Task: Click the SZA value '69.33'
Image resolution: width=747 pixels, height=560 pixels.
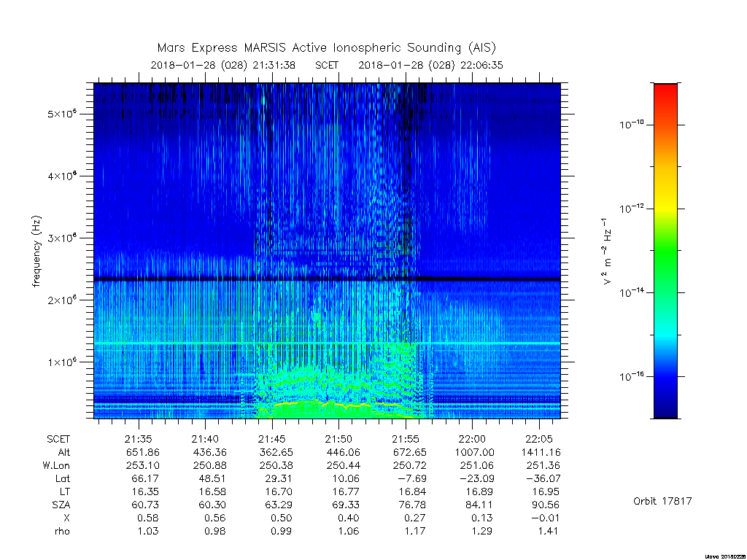Action: pos(345,505)
